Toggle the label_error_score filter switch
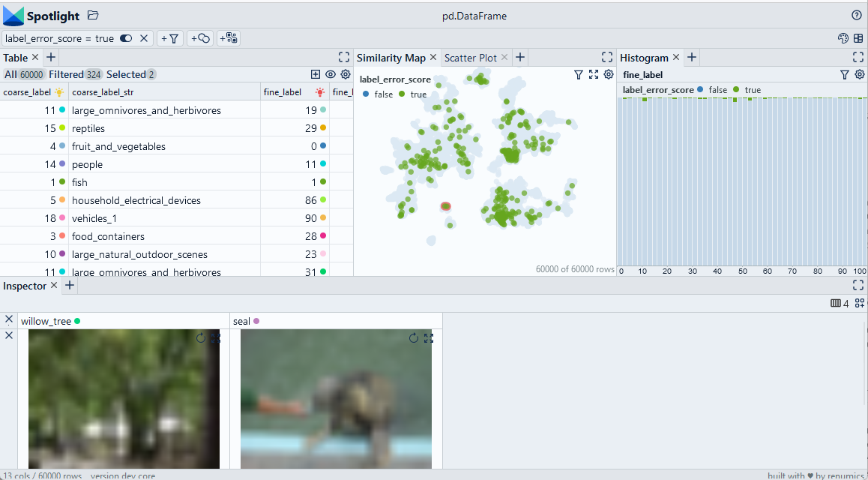Screen dimensions: 868x480 pyautogui.click(x=126, y=38)
